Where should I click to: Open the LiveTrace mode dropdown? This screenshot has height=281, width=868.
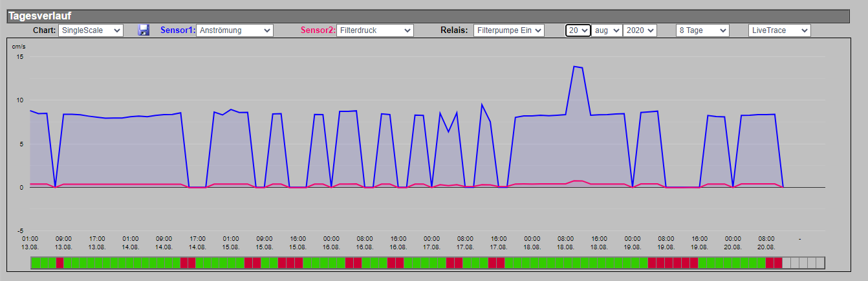[x=779, y=30]
